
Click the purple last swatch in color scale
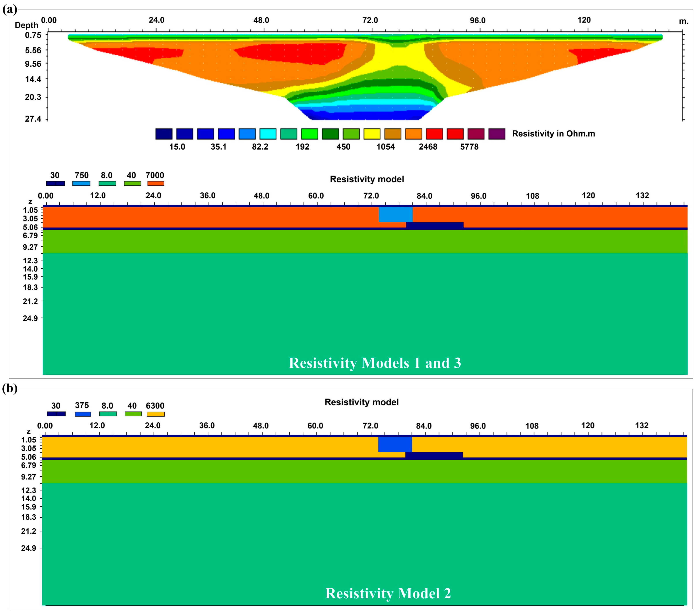pyautogui.click(x=497, y=134)
